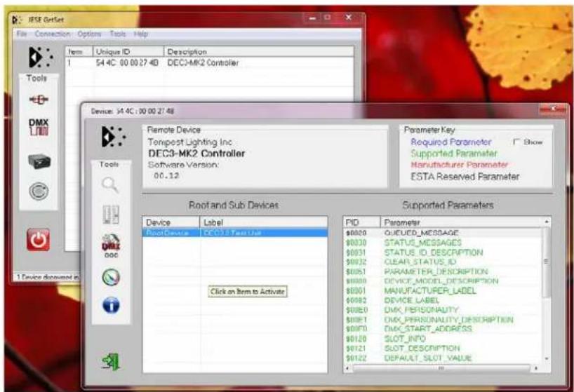The height and width of the screenshot is (392, 574).
Task: Click the scroll down arrow of Supported Parameters list
Action: (x=547, y=359)
